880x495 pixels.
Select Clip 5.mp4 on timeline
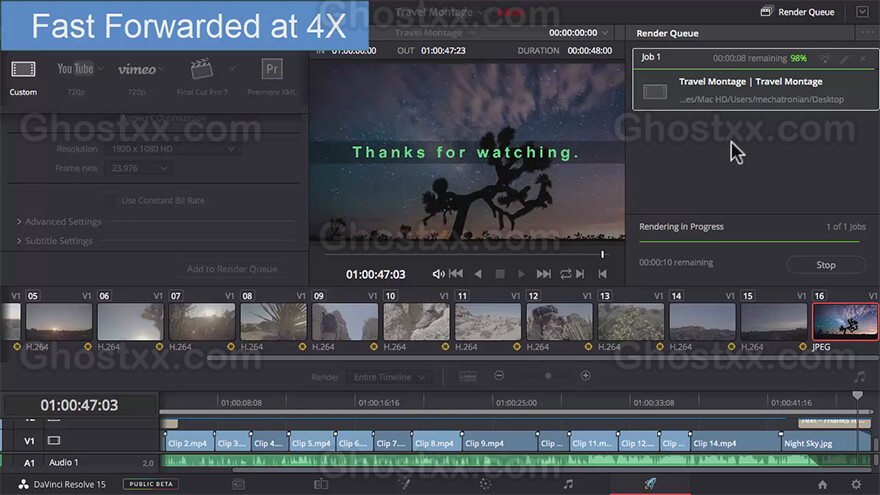(313, 443)
